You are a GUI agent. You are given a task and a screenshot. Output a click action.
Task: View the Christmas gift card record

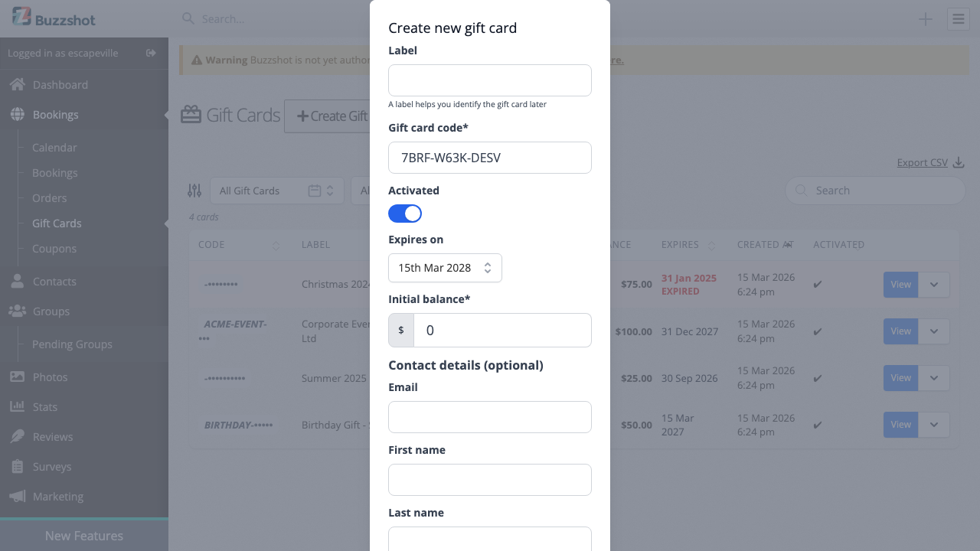coord(900,284)
